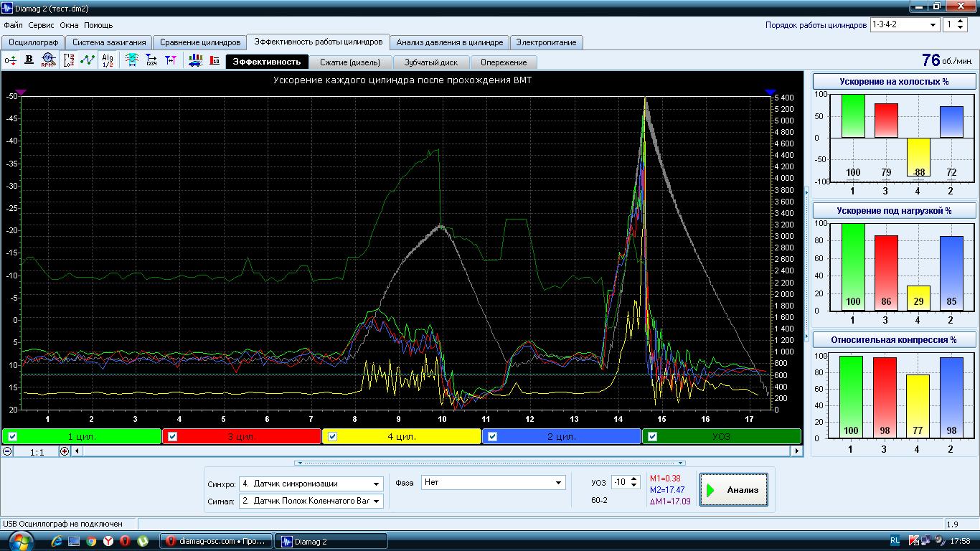Image resolution: width=980 pixels, height=551 pixels.
Task: Launch Internet Explorer from taskbar
Action: (57, 541)
